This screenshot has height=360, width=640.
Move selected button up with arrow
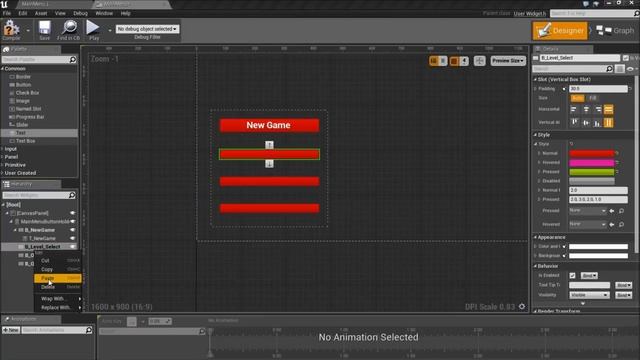coord(269,145)
